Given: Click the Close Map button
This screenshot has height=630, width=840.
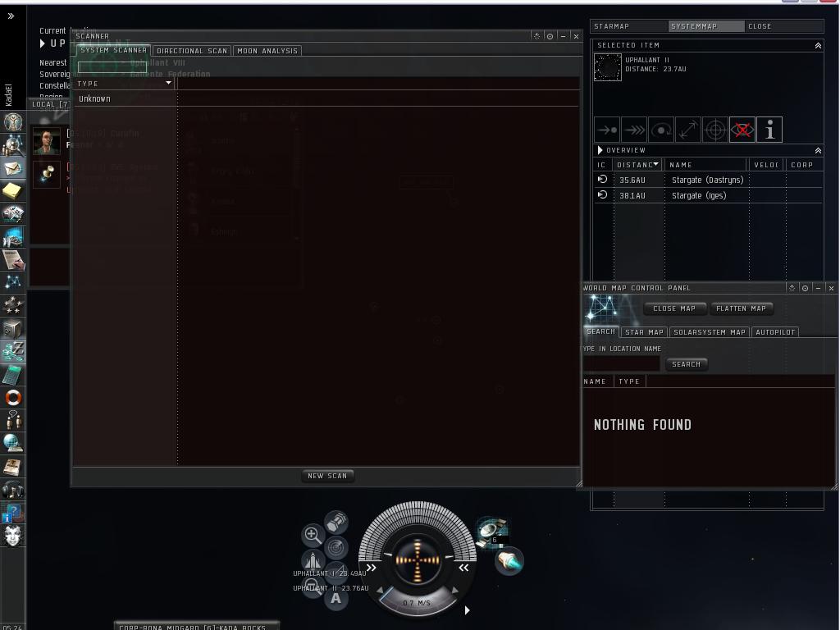Looking at the screenshot, I should click(674, 308).
